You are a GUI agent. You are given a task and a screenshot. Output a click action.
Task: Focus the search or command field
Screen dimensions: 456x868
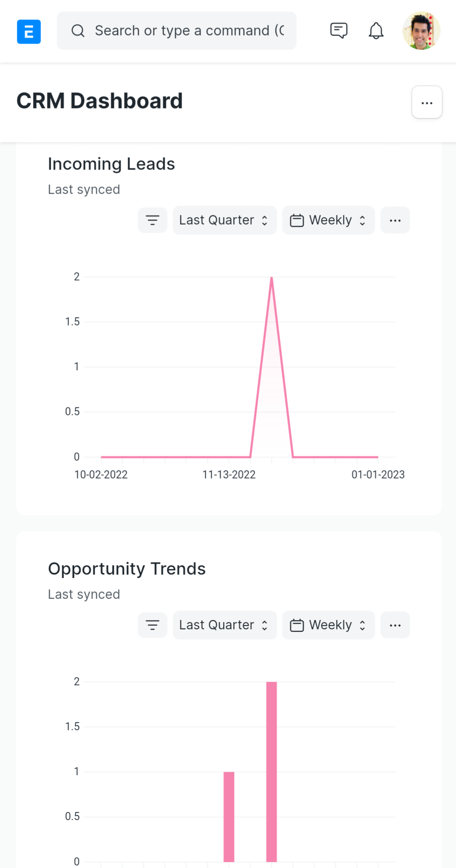(x=177, y=31)
